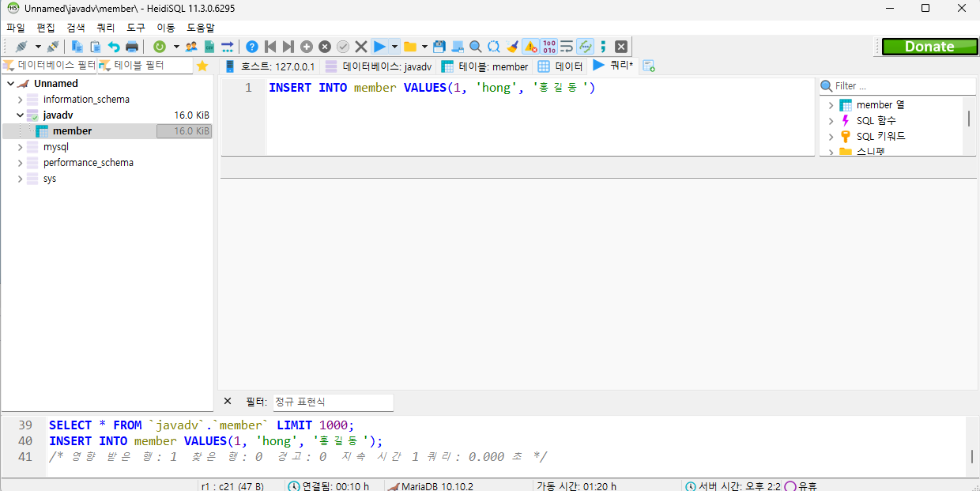Expand the performance_schema database node

20,163
